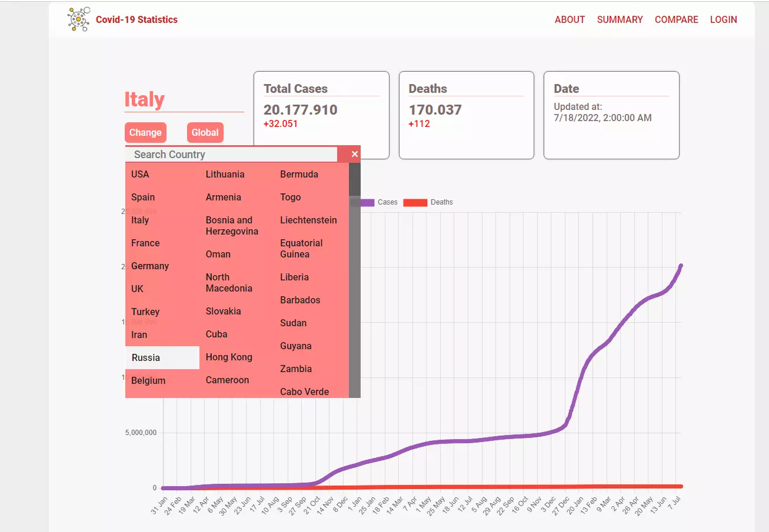Click the country list scrollbar thumb
The width and height of the screenshot is (769, 532).
(x=354, y=179)
